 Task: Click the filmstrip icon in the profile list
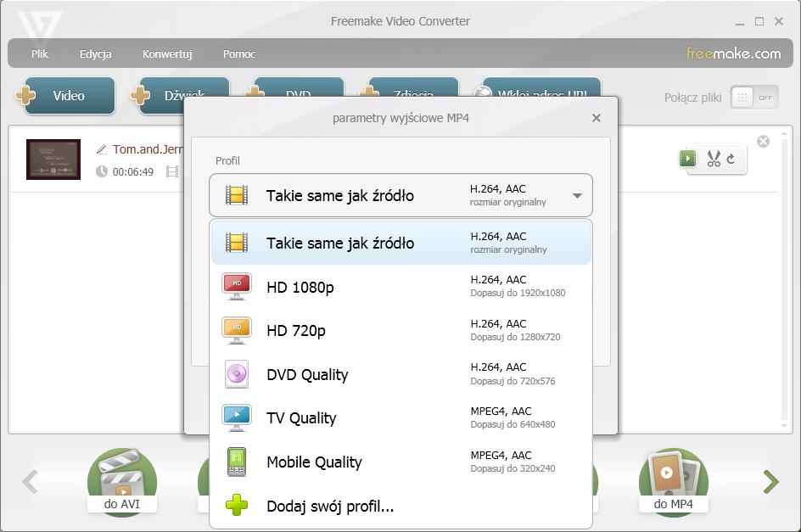[237, 242]
